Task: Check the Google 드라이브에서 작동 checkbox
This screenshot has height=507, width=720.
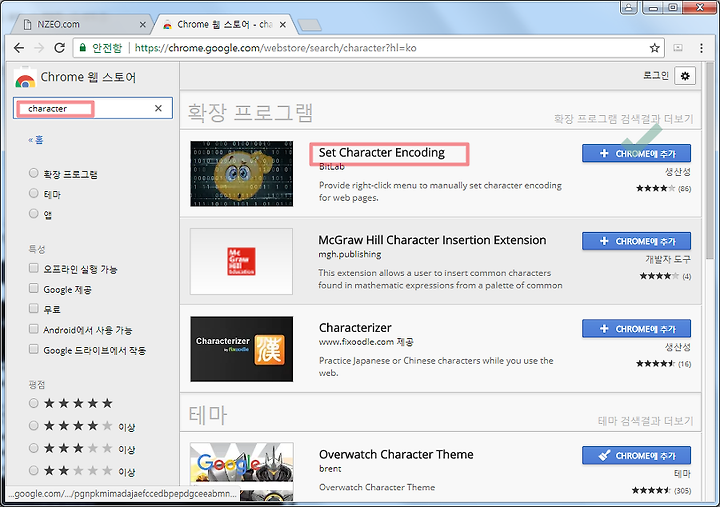Action: (34, 349)
